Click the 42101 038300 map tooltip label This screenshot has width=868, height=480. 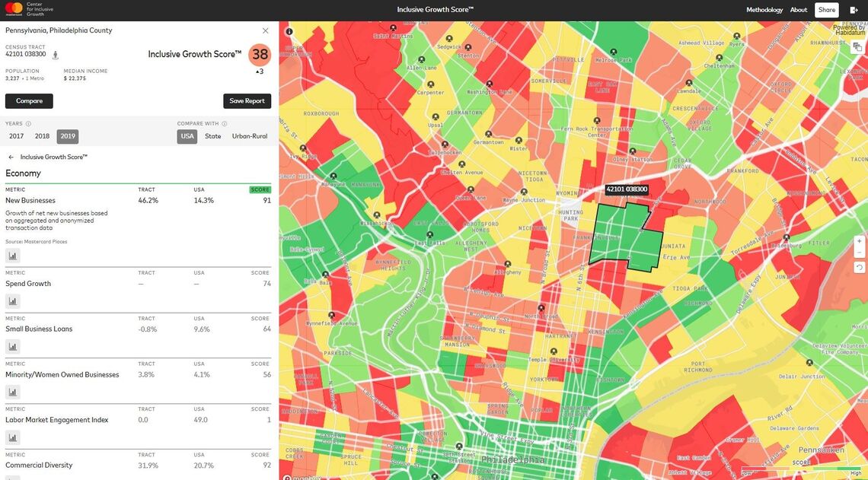[627, 189]
